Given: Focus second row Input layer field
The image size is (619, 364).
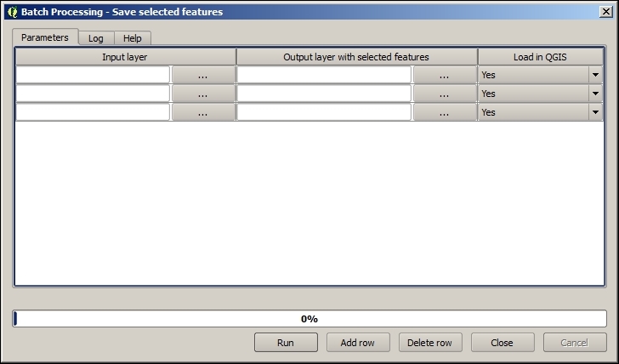Looking at the screenshot, I should pyautogui.click(x=94, y=94).
